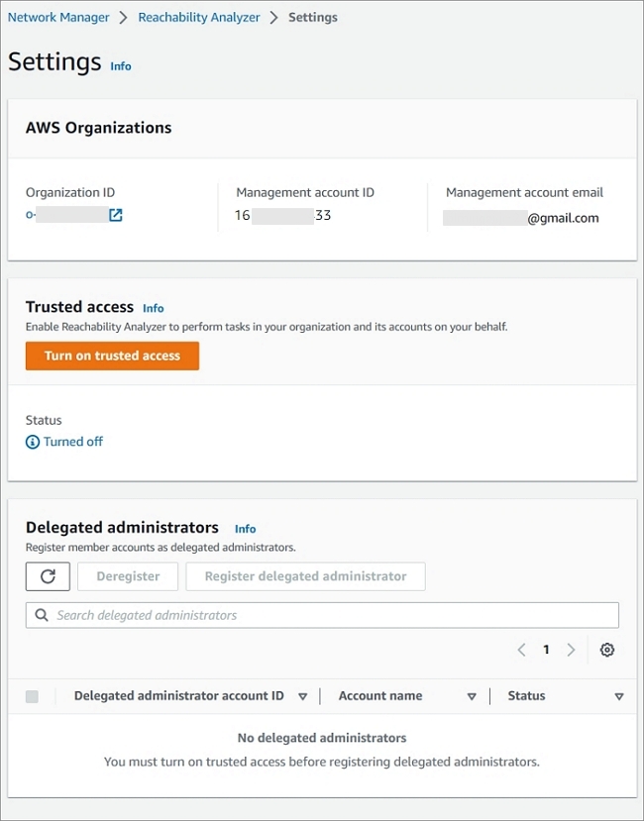Click Register delegated administrator button
This screenshot has width=644, height=821.
pos(305,576)
